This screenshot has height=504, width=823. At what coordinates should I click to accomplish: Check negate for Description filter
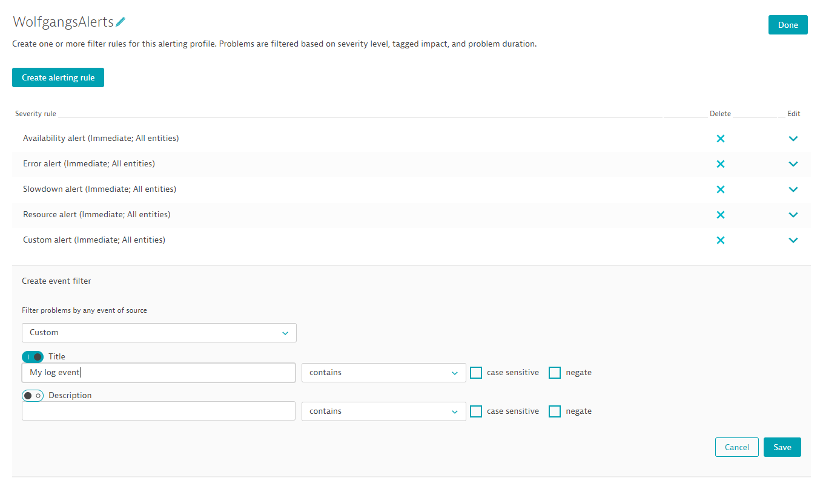tap(554, 411)
